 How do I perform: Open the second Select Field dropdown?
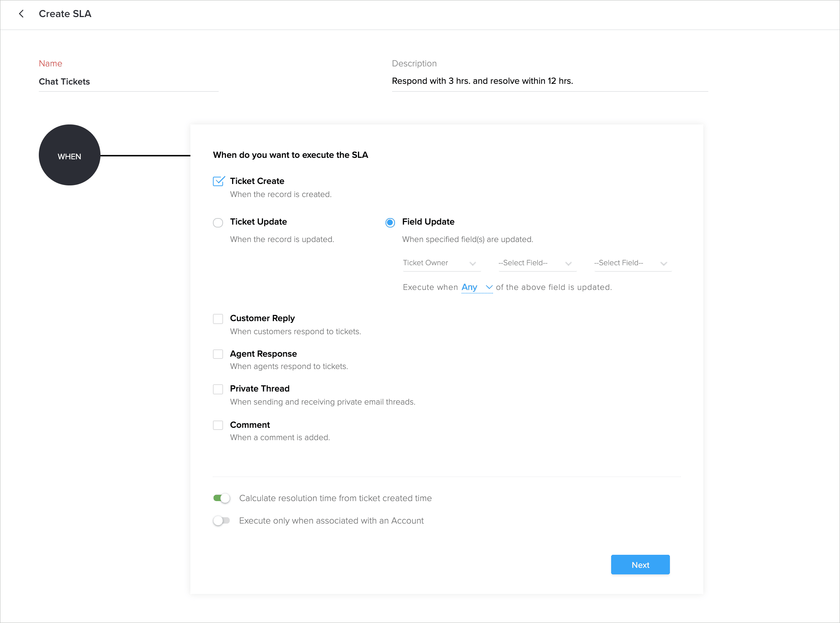click(x=535, y=263)
